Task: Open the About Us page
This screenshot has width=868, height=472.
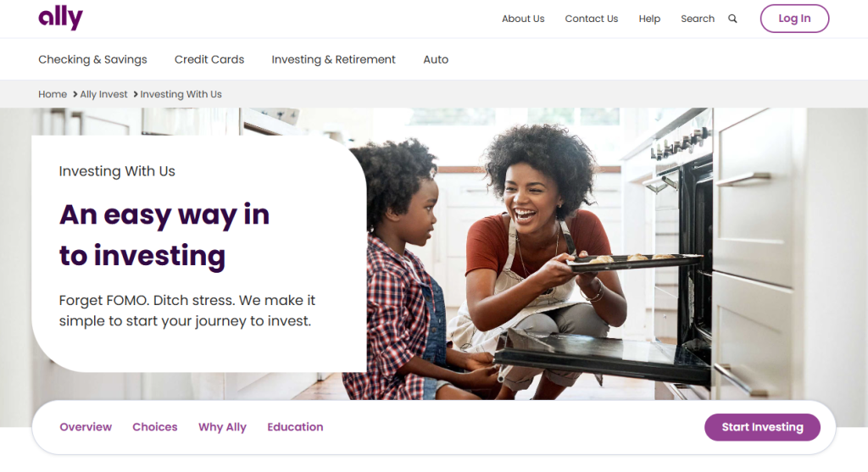Action: [x=523, y=19]
